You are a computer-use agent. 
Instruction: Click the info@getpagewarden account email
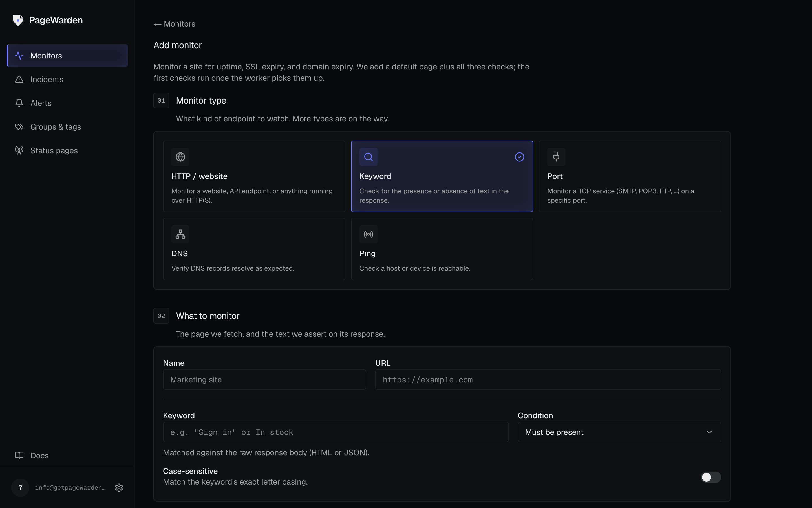pyautogui.click(x=70, y=487)
